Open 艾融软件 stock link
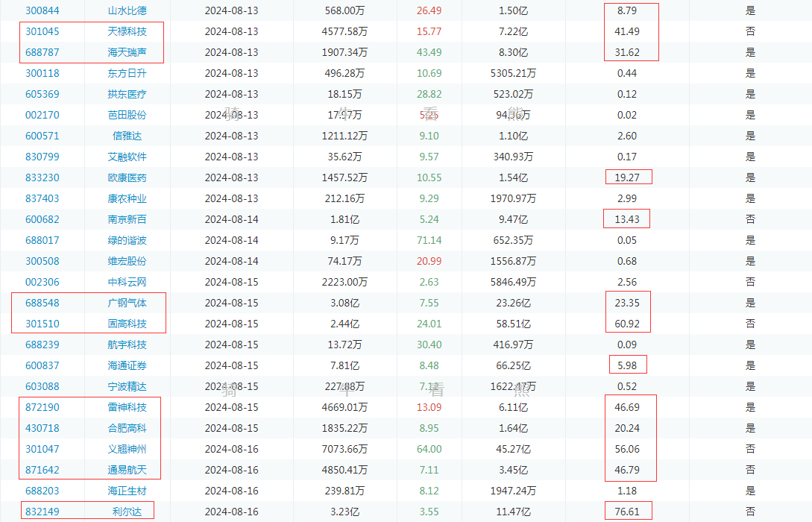Screen dimensions: 812x522 click(127, 157)
